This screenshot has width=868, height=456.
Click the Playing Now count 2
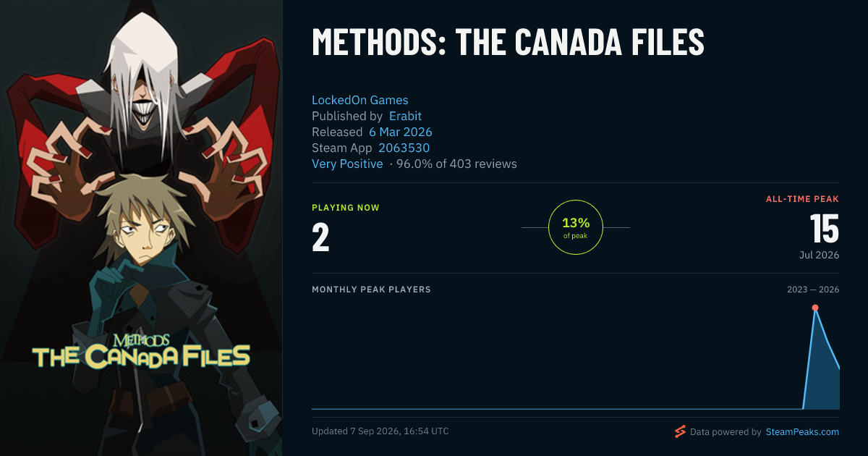click(320, 238)
